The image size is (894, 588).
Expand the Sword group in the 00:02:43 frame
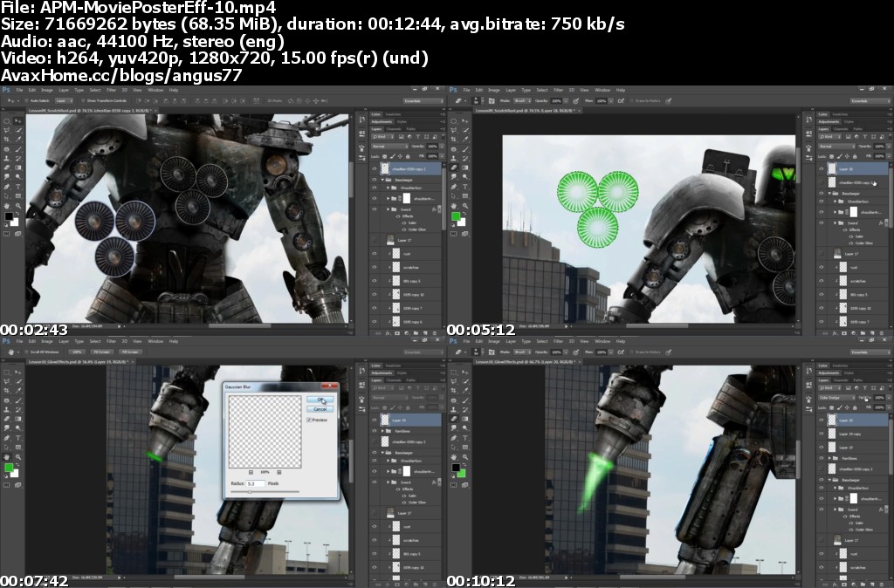point(388,209)
